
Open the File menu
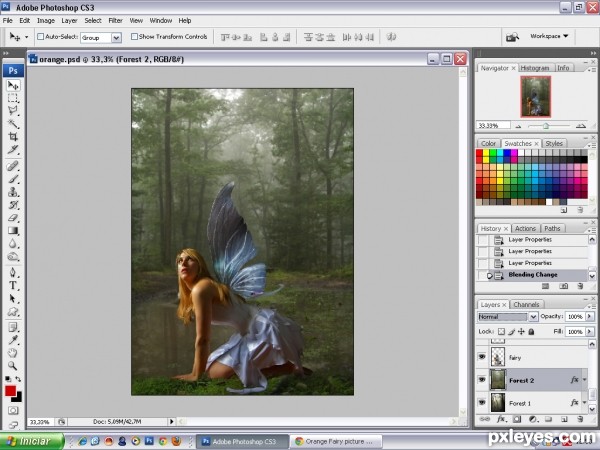pyautogui.click(x=8, y=21)
